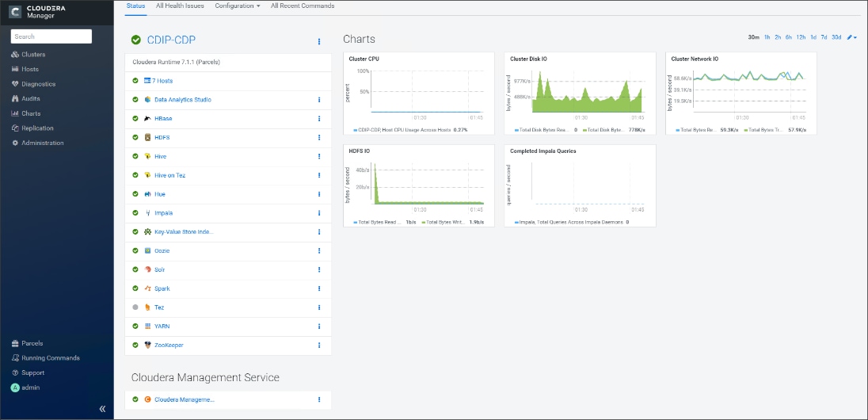868x420 pixels.
Task: Click the Impala service icon
Action: click(x=148, y=212)
